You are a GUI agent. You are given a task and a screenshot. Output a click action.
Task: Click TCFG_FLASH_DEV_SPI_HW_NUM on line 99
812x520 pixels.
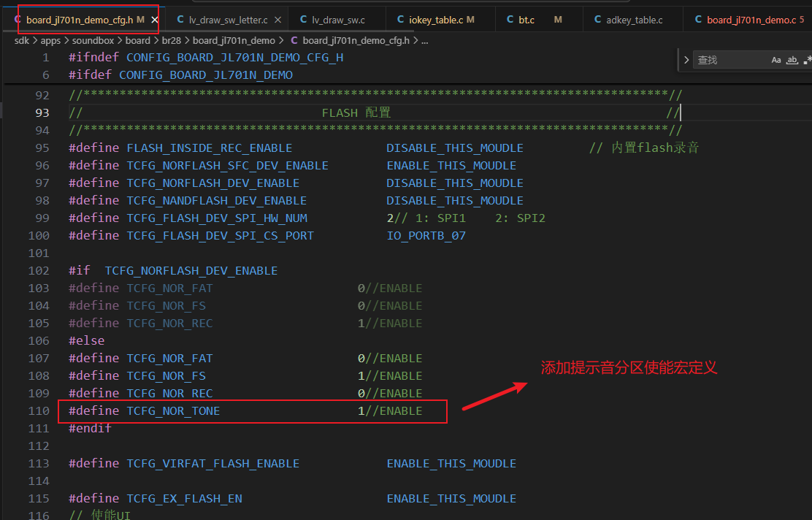pos(217,218)
